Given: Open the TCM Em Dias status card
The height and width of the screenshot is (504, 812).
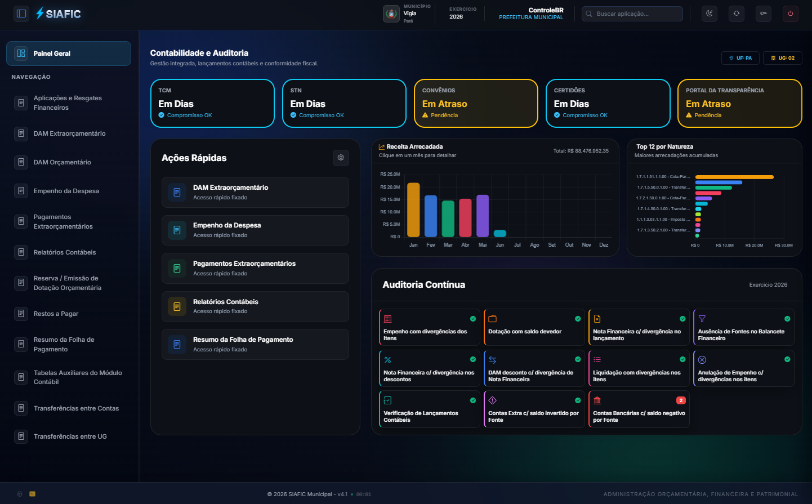Looking at the screenshot, I should tap(212, 104).
